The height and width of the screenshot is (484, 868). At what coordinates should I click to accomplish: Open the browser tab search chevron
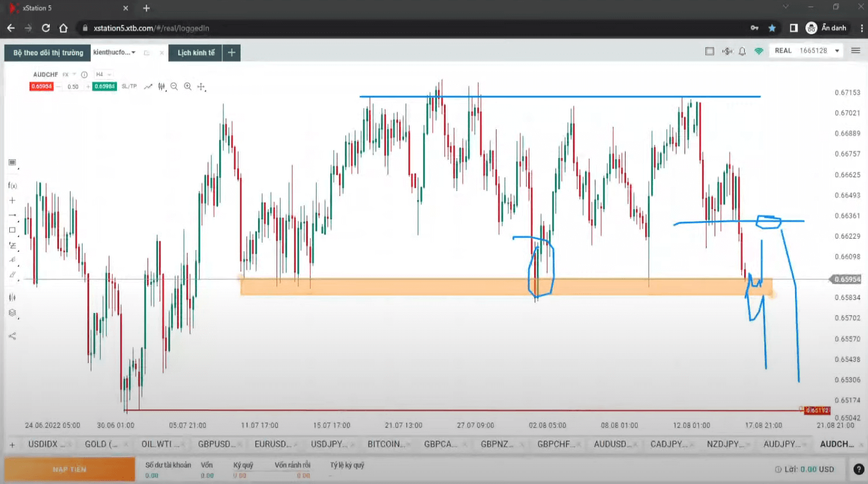[x=785, y=8]
